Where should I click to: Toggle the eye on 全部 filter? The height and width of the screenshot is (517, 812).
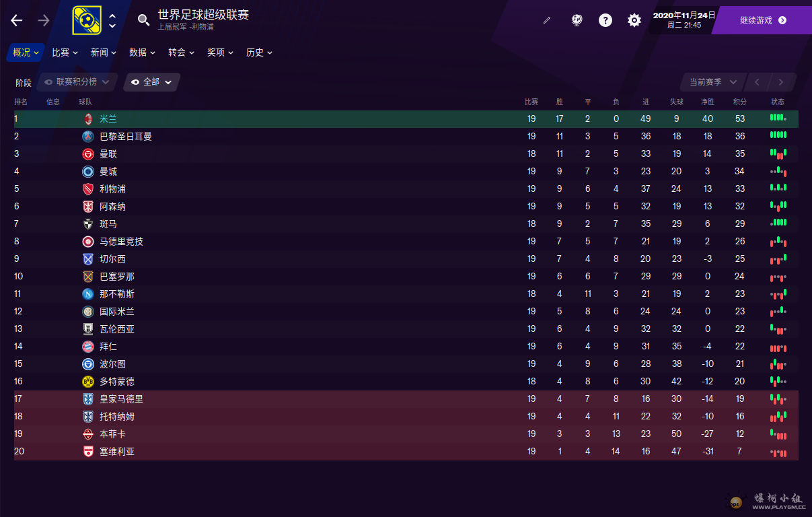tap(135, 82)
